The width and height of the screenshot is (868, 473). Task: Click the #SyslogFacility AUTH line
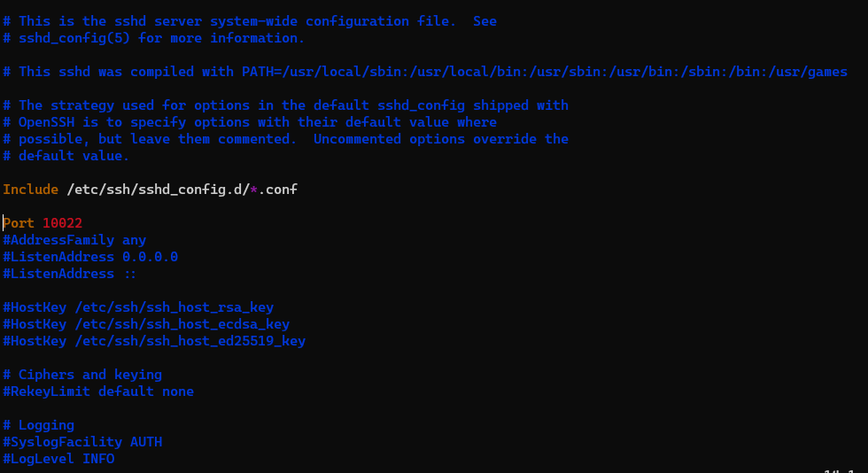coord(82,442)
